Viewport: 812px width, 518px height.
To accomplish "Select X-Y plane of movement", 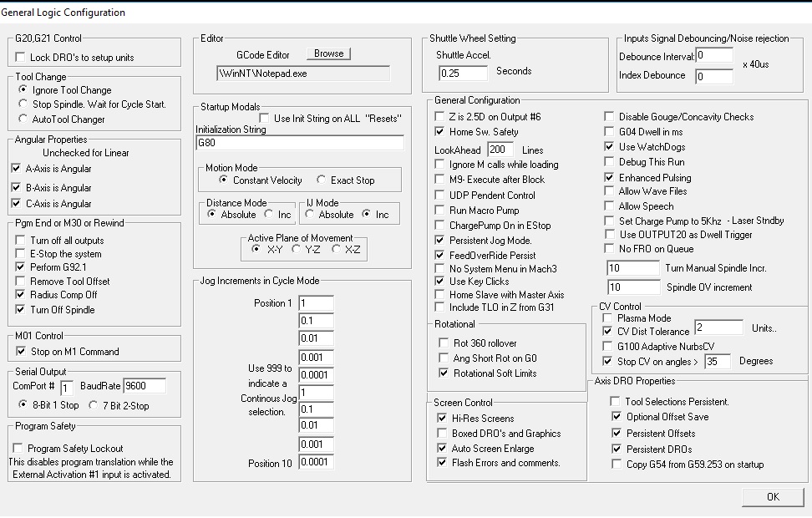I will click(256, 249).
